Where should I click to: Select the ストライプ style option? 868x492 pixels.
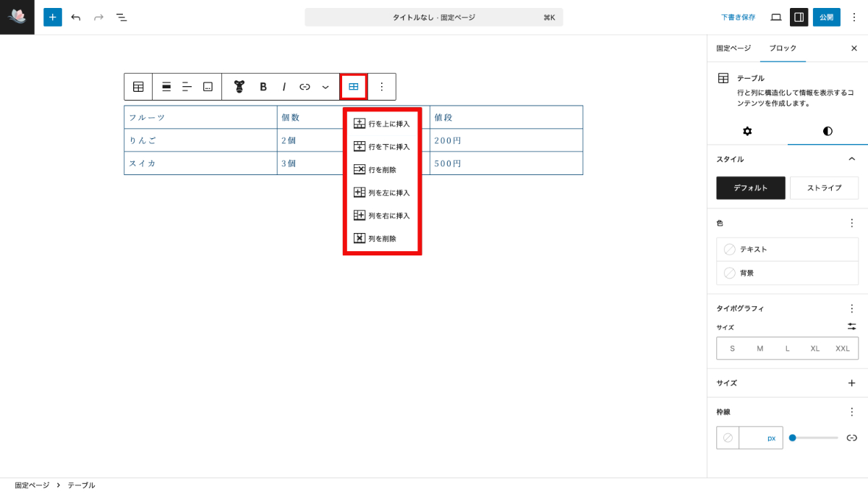824,187
